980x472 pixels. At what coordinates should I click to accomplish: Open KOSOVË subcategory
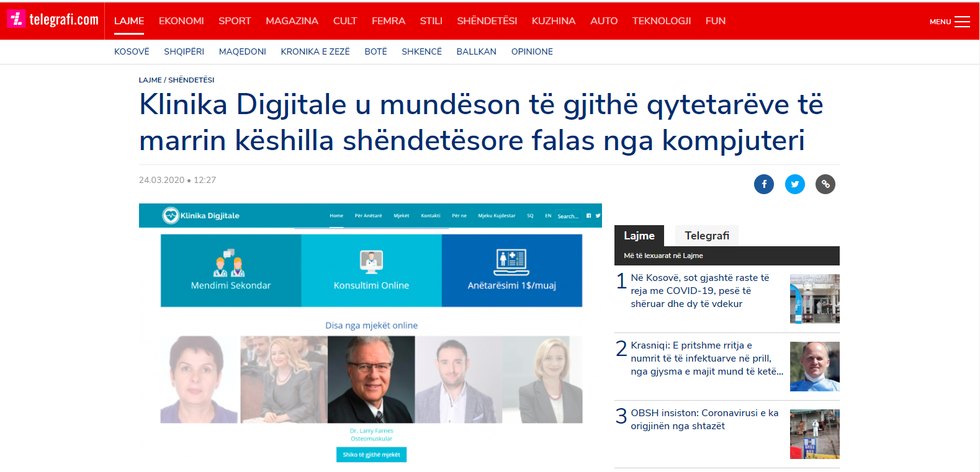tap(132, 51)
